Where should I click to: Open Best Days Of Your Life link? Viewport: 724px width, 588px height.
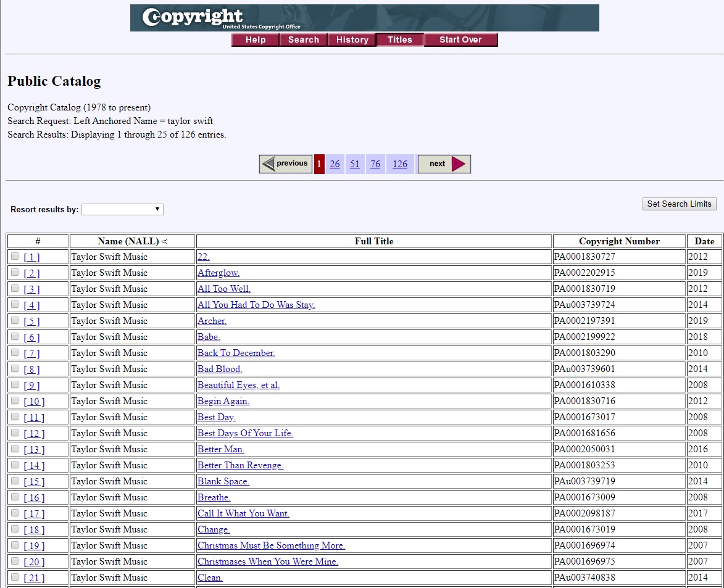point(245,433)
